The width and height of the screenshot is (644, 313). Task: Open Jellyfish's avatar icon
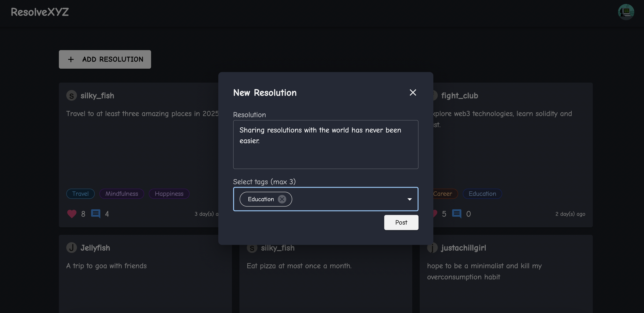pyautogui.click(x=72, y=248)
